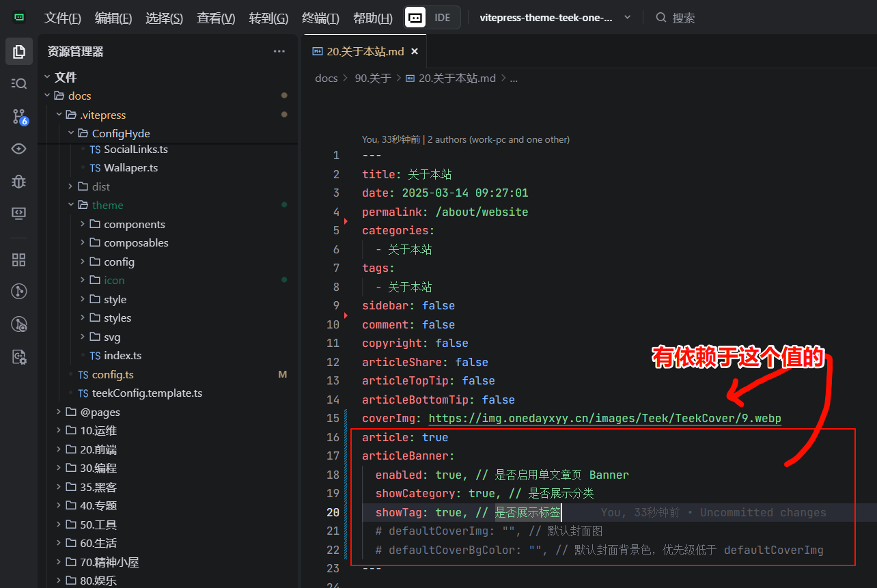Toggle the IDE mode switch button

coord(432,18)
